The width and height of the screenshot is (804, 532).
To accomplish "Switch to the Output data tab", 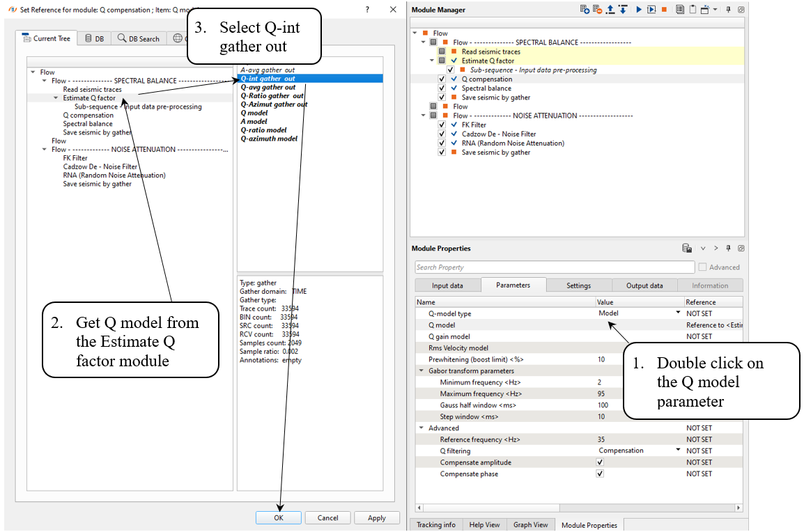I will [644, 285].
